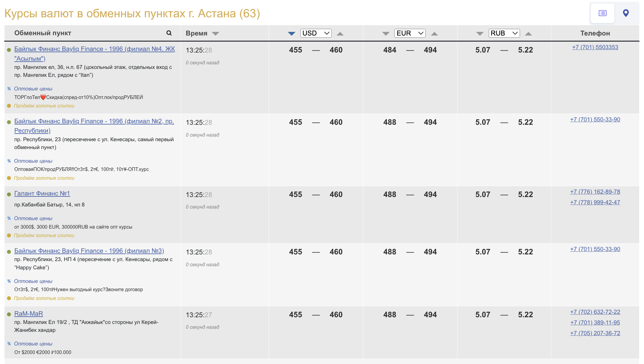Click search magnifier in Обменный пункт header
The image size is (644, 364).
pyautogui.click(x=169, y=33)
